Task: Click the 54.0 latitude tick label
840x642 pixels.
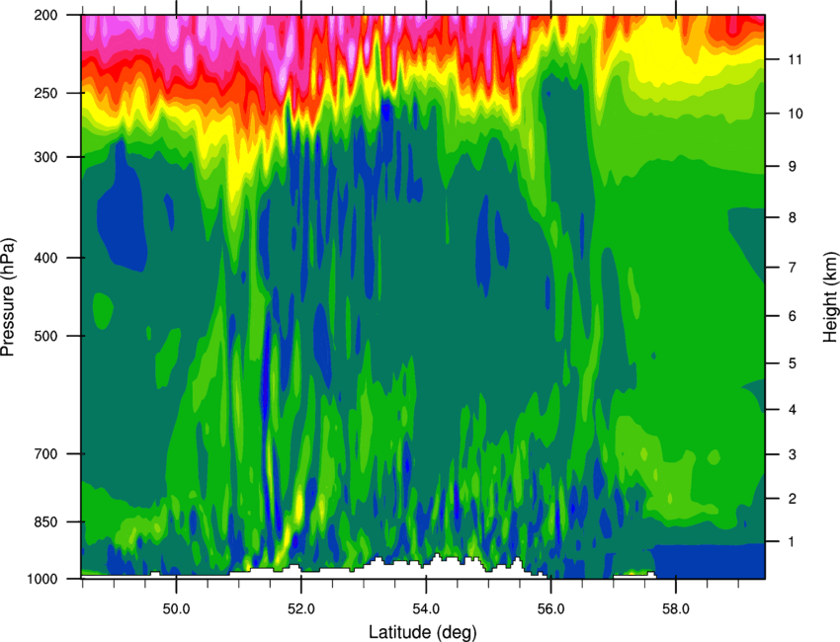Action: click(x=426, y=608)
